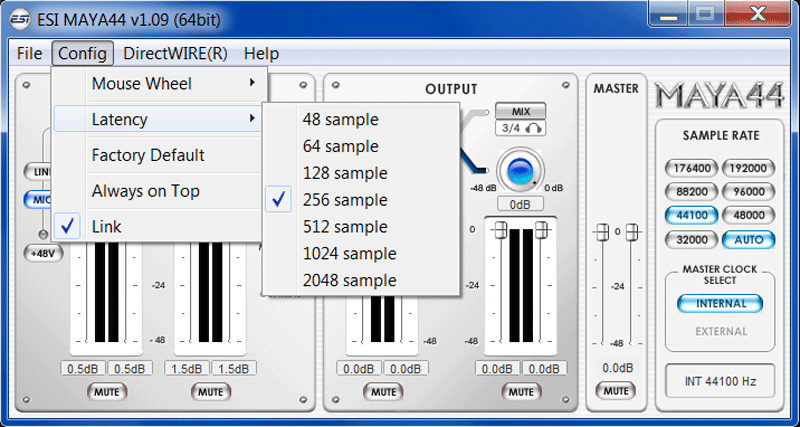This screenshot has width=800, height=427.
Task: Click the right MASTER fader handle
Action: tap(632, 232)
